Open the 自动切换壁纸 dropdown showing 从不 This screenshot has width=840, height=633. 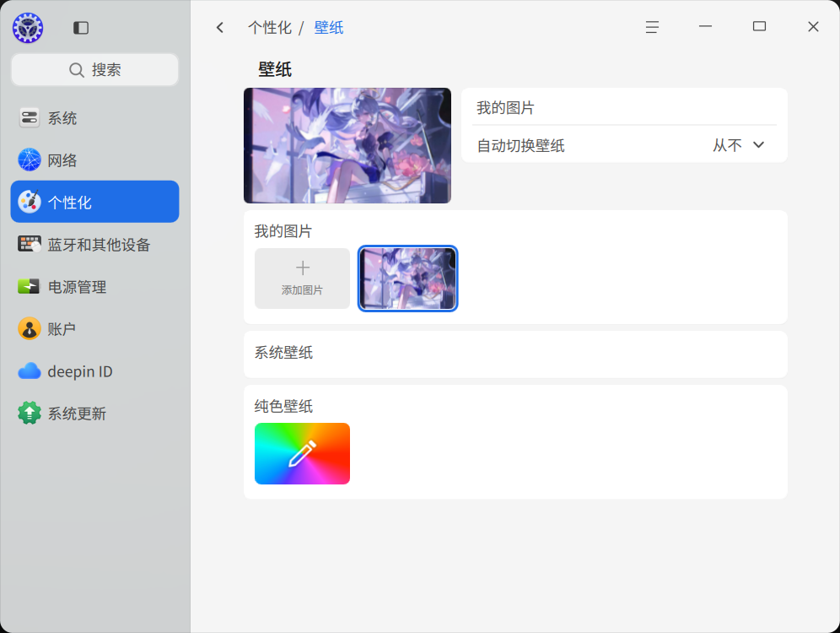click(739, 145)
